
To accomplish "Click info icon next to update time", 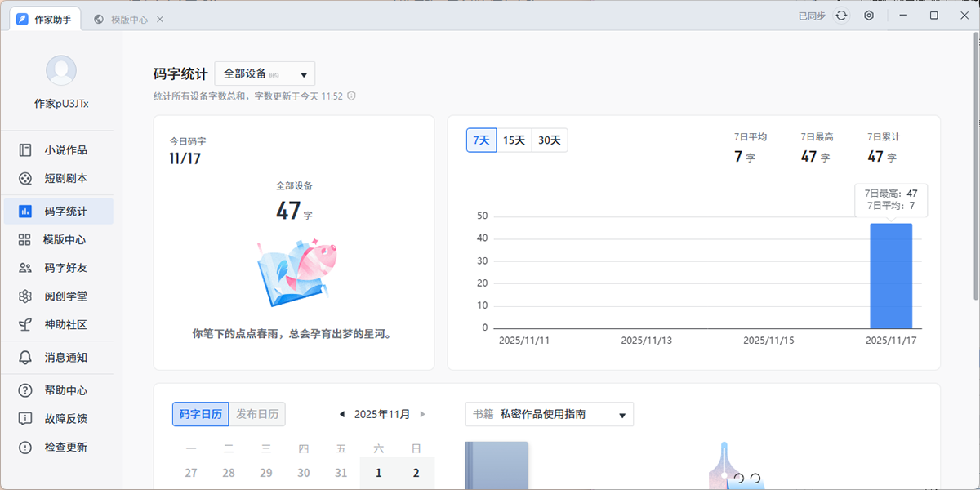I will click(352, 96).
